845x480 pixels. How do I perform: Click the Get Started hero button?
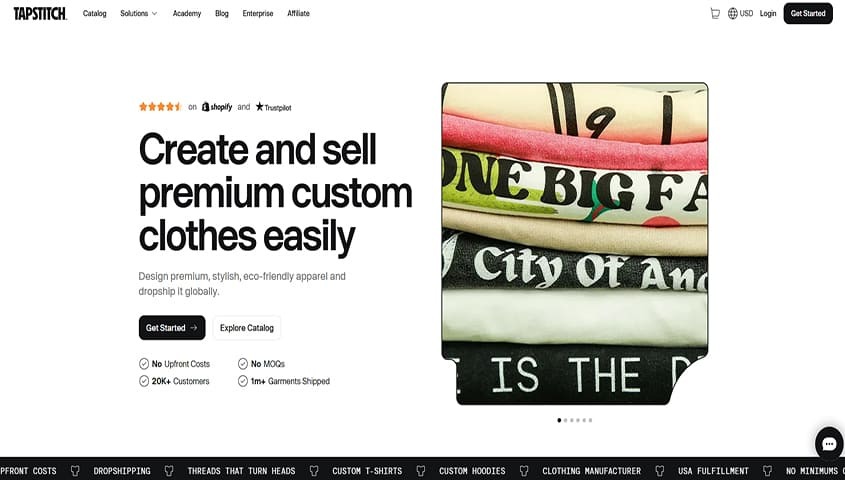click(x=172, y=328)
